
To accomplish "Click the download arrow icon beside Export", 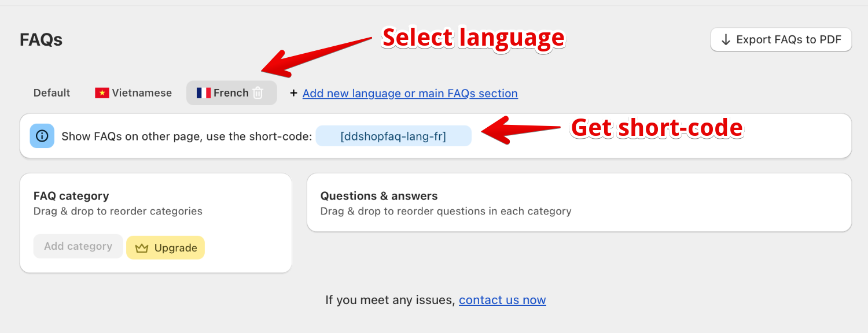I will (726, 40).
